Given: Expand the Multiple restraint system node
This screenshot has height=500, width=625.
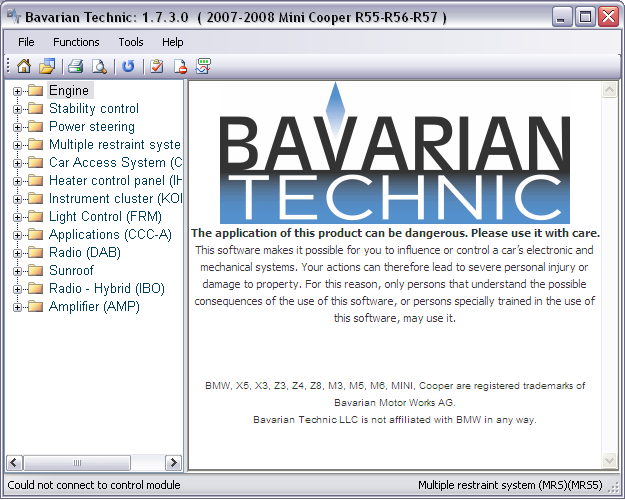Looking at the screenshot, I should click(x=17, y=145).
